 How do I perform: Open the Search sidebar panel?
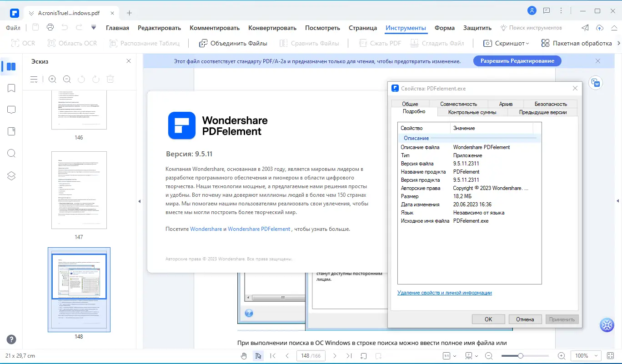[11, 153]
